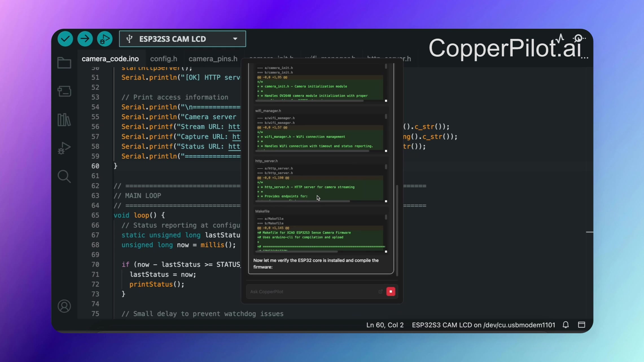The height and width of the screenshot is (362, 644).
Task: Click the "// Print access information" comment
Action: pyautogui.click(x=175, y=97)
